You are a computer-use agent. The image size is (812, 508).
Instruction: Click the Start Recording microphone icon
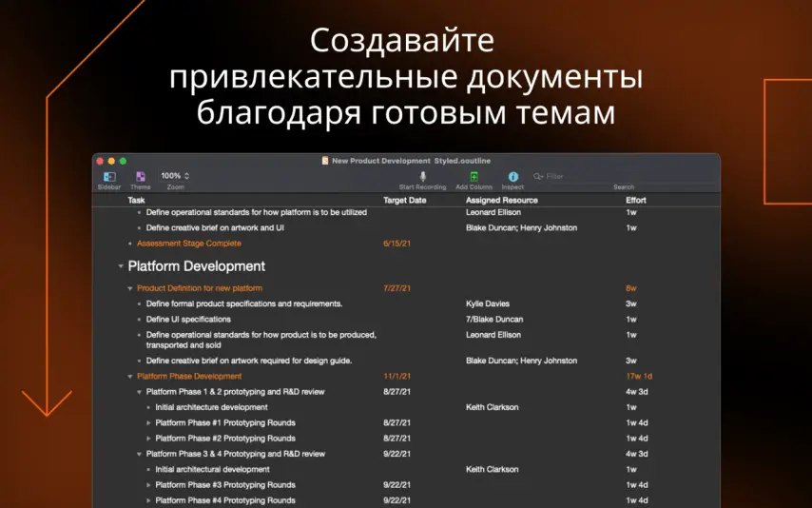pos(422,177)
